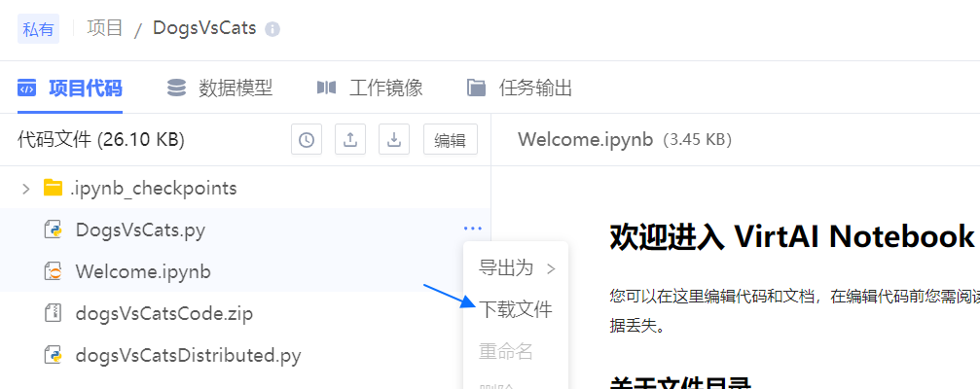Click the 项目 breadcrumb link
Screen dimensions: 980x389
click(x=105, y=28)
